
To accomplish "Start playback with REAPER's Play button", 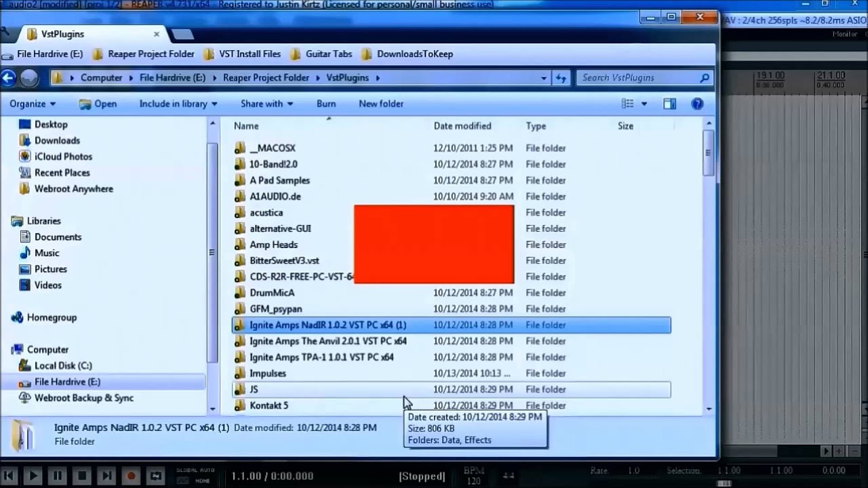I will point(33,476).
